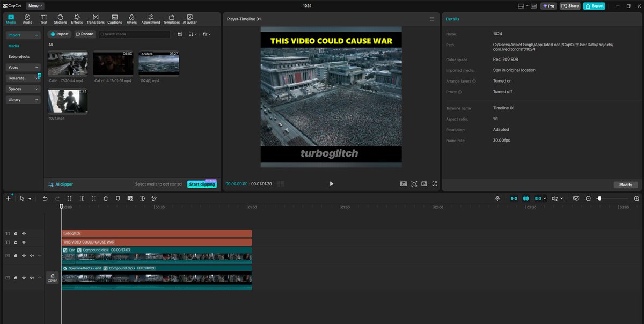Open select tool mode dropdown arrow
Viewport: 644px width, 324px height.
point(30,198)
